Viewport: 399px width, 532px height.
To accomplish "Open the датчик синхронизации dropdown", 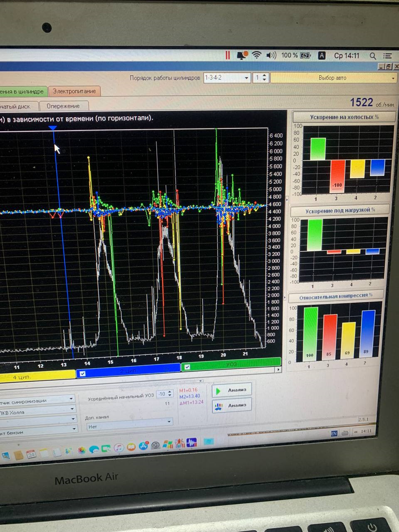I will coord(38,400).
